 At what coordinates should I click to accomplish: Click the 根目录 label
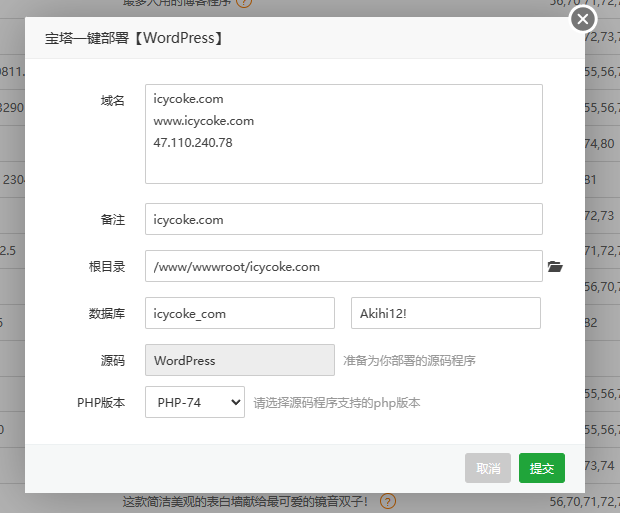(107, 267)
